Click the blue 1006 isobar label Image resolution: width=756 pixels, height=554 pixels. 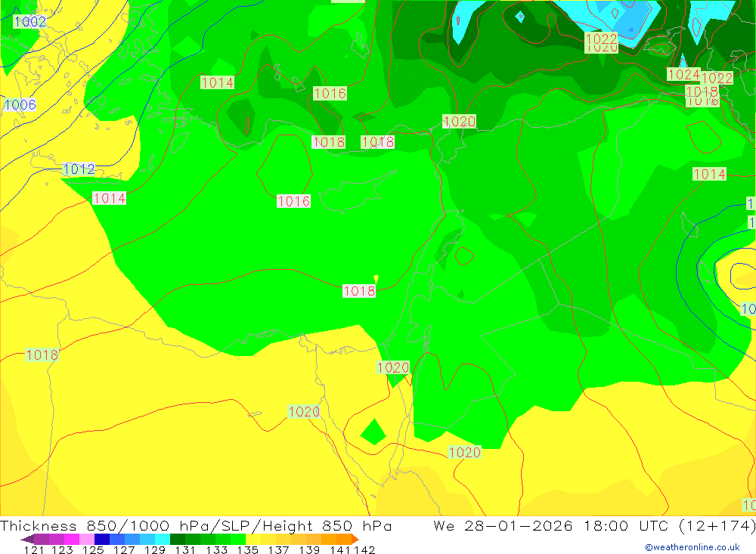[20, 104]
